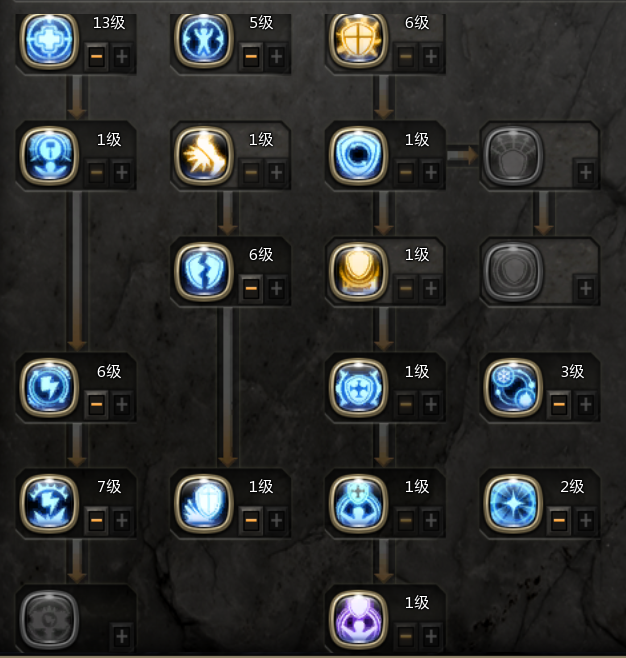The image size is (626, 658).
Task: Increase the snowflake 3级 skill level
Action: [x=585, y=404]
